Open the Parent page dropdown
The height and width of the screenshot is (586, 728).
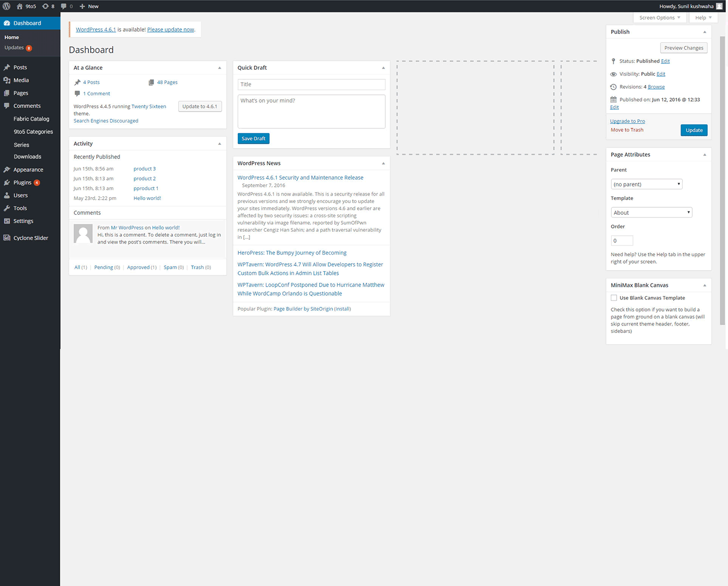pos(646,184)
